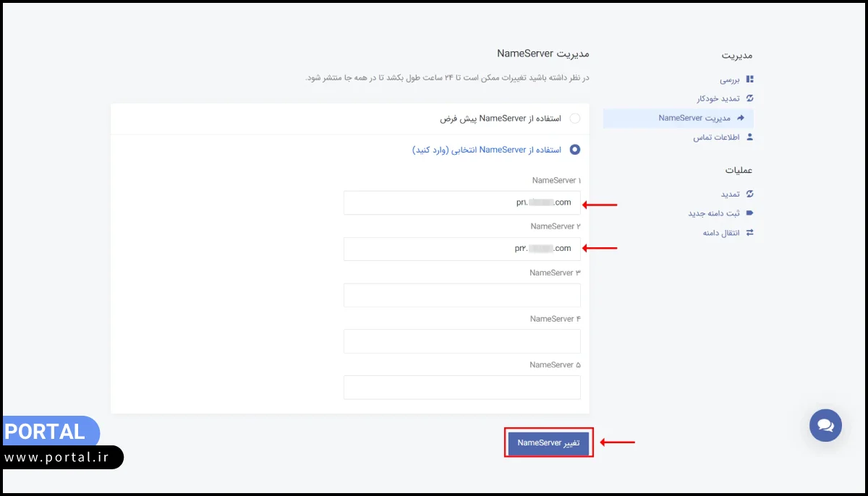Open the chat bubble in bottom right corner
The image size is (868, 496).
[x=825, y=426]
